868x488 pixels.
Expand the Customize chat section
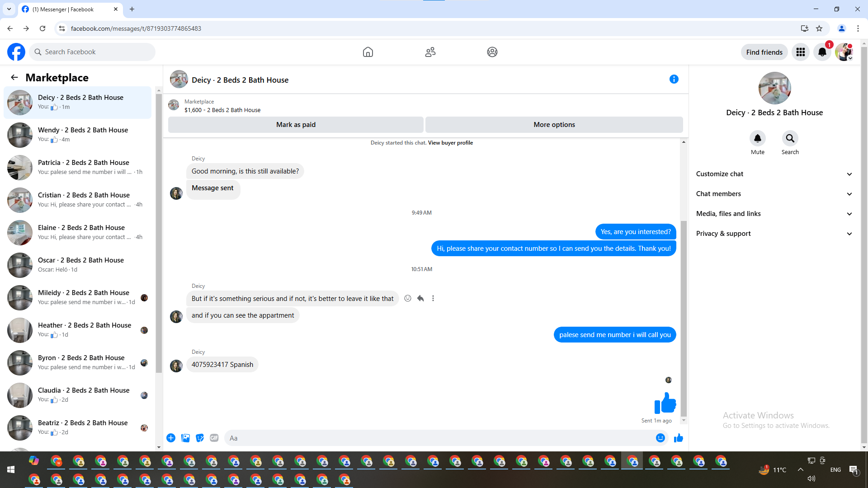click(774, 174)
